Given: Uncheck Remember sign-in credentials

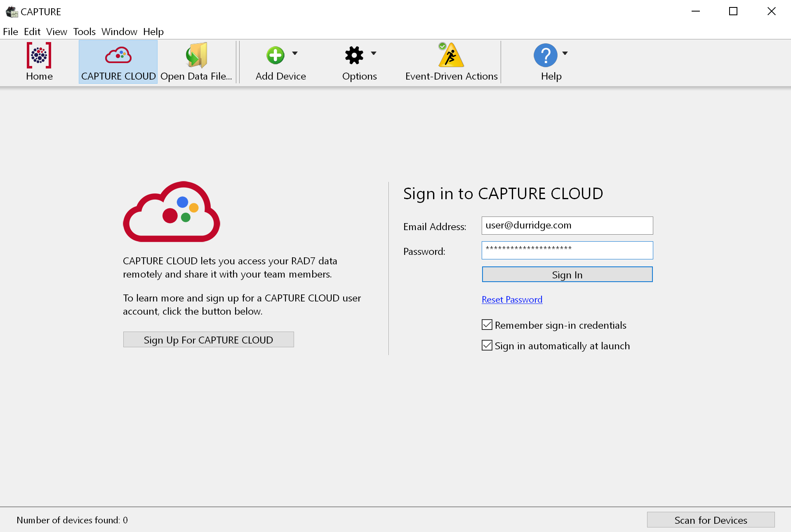Looking at the screenshot, I should pos(487,325).
